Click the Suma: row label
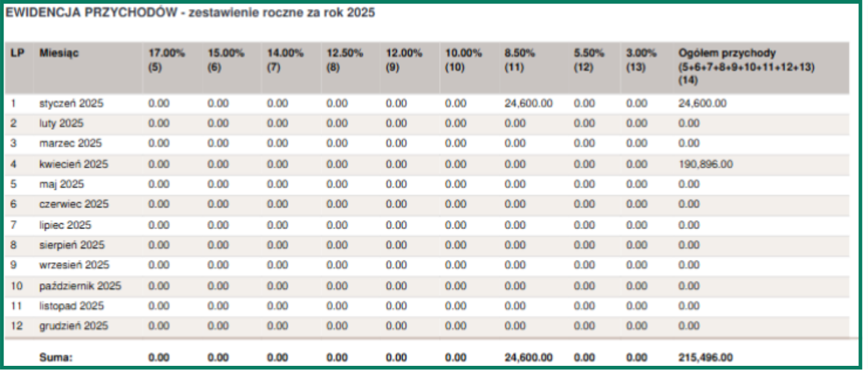868x370 pixels. 55,358
